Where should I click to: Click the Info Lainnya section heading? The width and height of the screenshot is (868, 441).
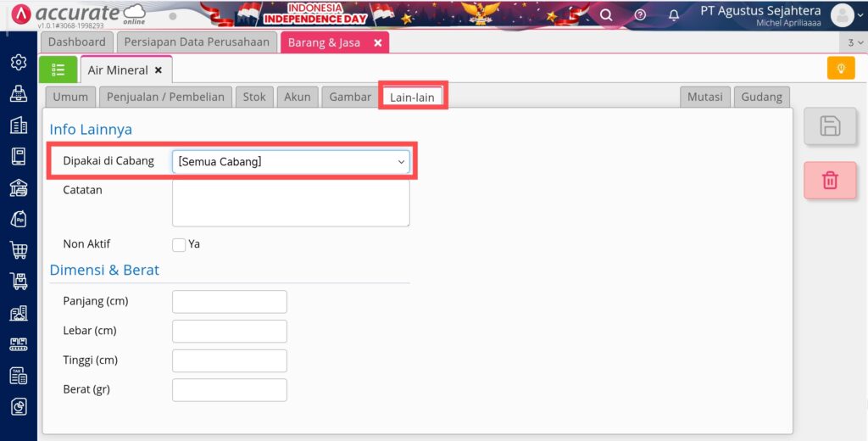click(91, 129)
